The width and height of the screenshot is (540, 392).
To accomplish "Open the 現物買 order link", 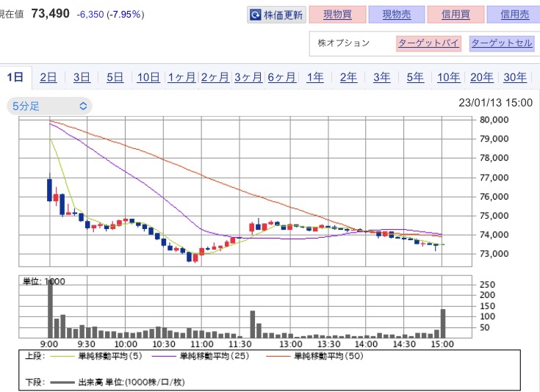I will (x=337, y=15).
